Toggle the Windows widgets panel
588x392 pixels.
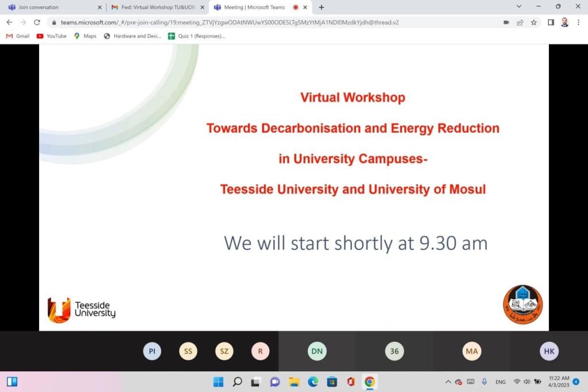coord(12,382)
